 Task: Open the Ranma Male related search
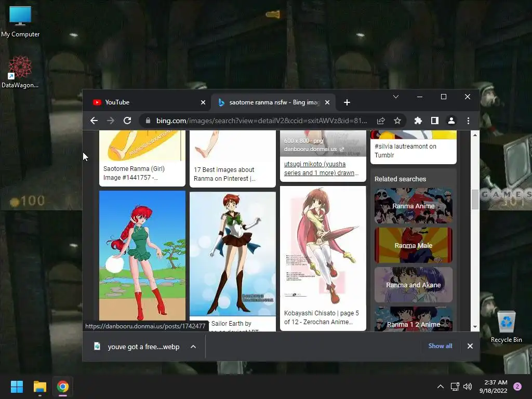click(413, 245)
